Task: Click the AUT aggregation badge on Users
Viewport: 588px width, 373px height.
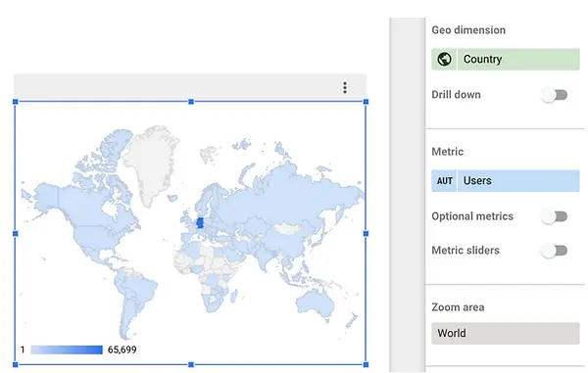Action: tap(444, 181)
